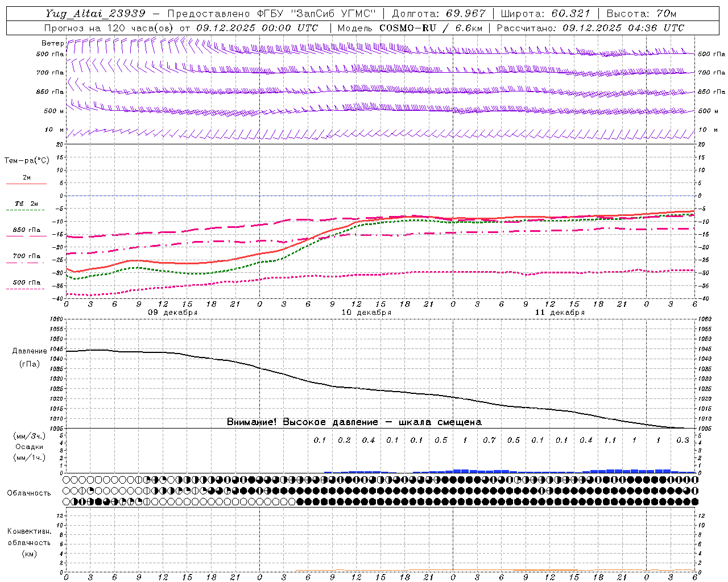Select the Прогноз на 120 часа(ов) text
The image size is (728, 582).
[x=110, y=28]
